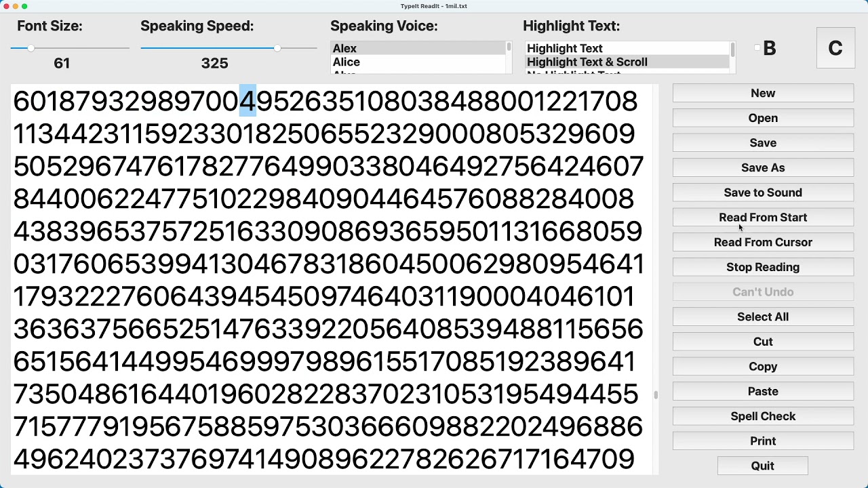Screen dimensions: 868x488
Task: Click Save to Sound
Action: [x=763, y=192]
